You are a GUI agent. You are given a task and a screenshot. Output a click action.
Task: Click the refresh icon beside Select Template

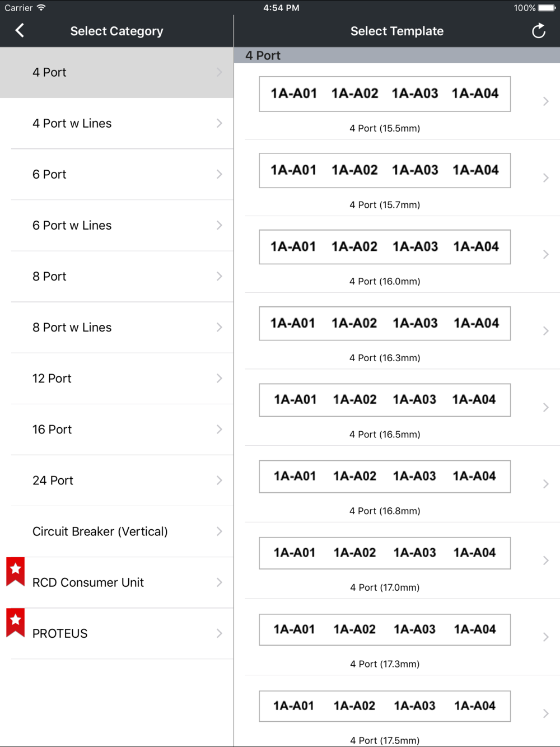click(x=538, y=31)
